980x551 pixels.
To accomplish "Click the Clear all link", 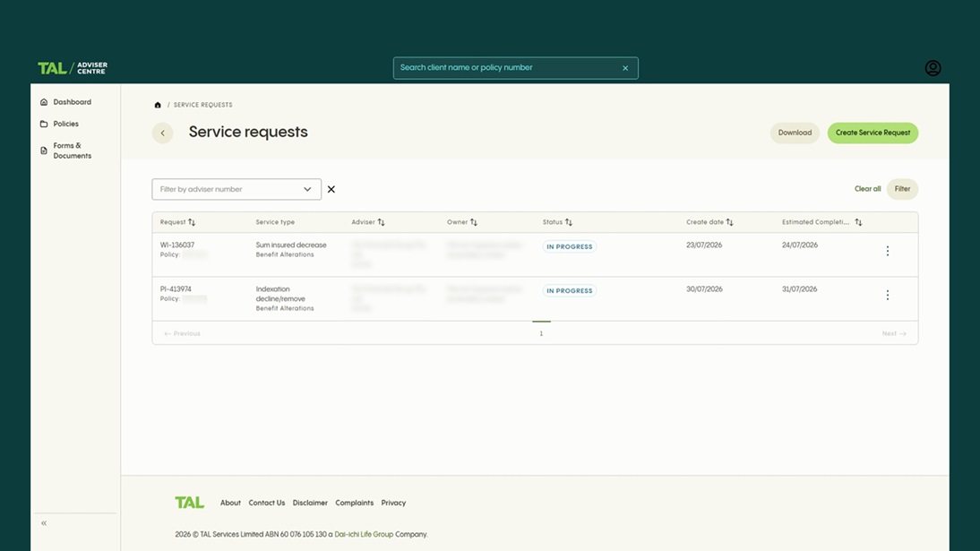I will 867,189.
